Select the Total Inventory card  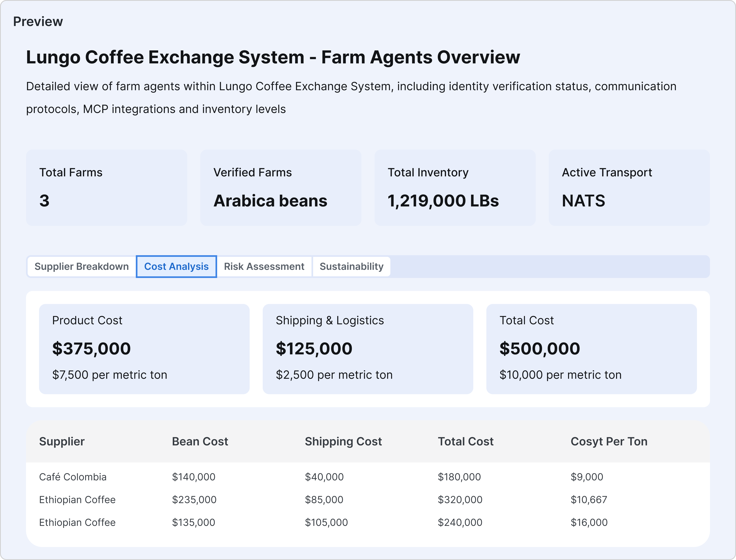click(x=455, y=187)
